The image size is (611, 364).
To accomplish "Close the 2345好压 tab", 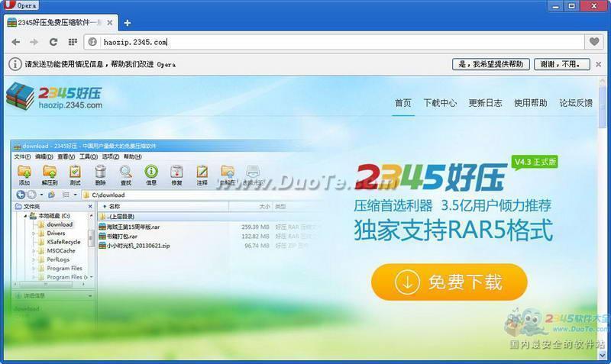I will click(110, 23).
